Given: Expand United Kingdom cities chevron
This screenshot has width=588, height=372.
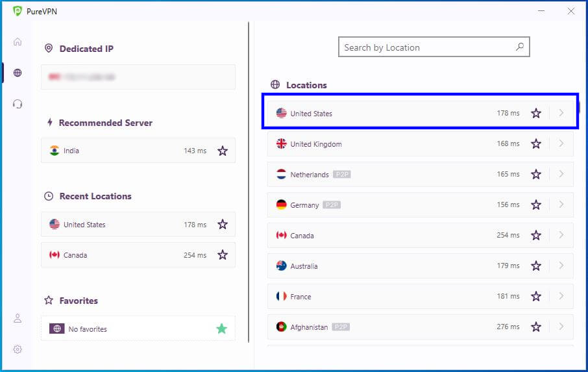Looking at the screenshot, I should coord(561,143).
